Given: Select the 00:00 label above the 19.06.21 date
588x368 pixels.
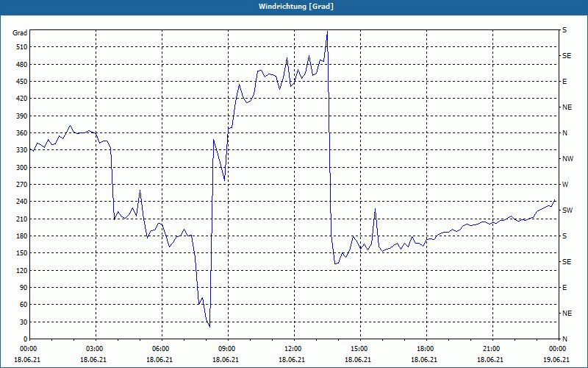Looking at the screenshot, I should [558, 349].
